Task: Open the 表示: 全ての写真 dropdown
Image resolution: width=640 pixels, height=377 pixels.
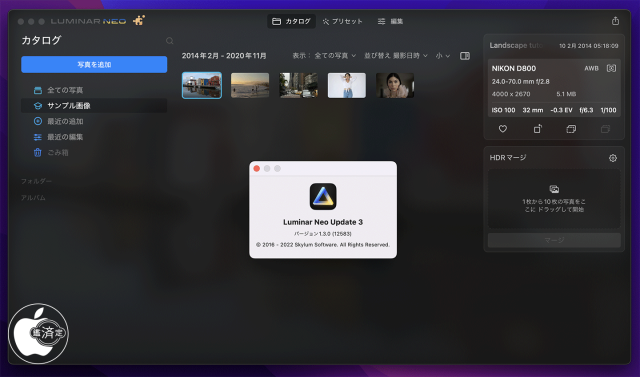Action: point(324,55)
